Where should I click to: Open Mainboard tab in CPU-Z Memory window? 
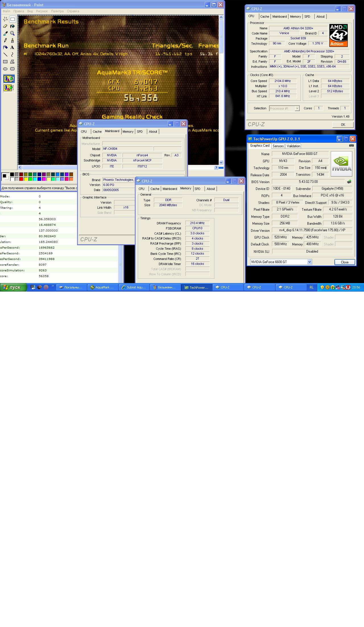click(x=170, y=189)
